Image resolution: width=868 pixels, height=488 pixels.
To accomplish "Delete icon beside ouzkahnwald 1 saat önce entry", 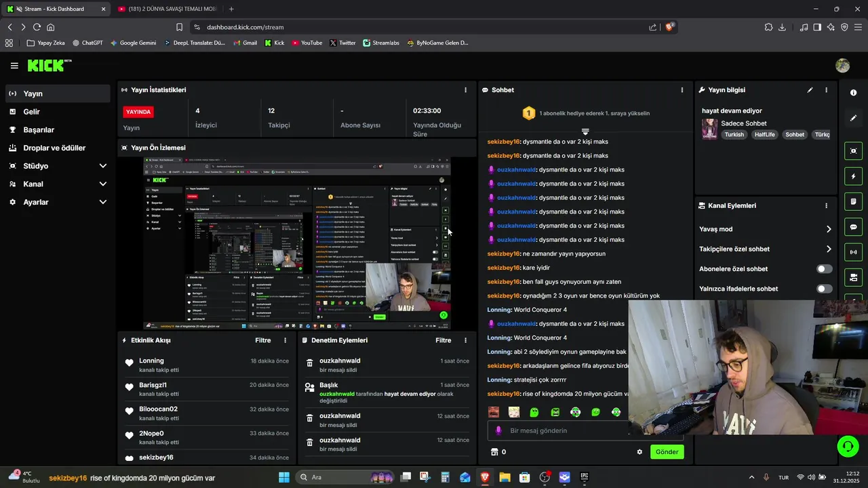I will (309, 364).
